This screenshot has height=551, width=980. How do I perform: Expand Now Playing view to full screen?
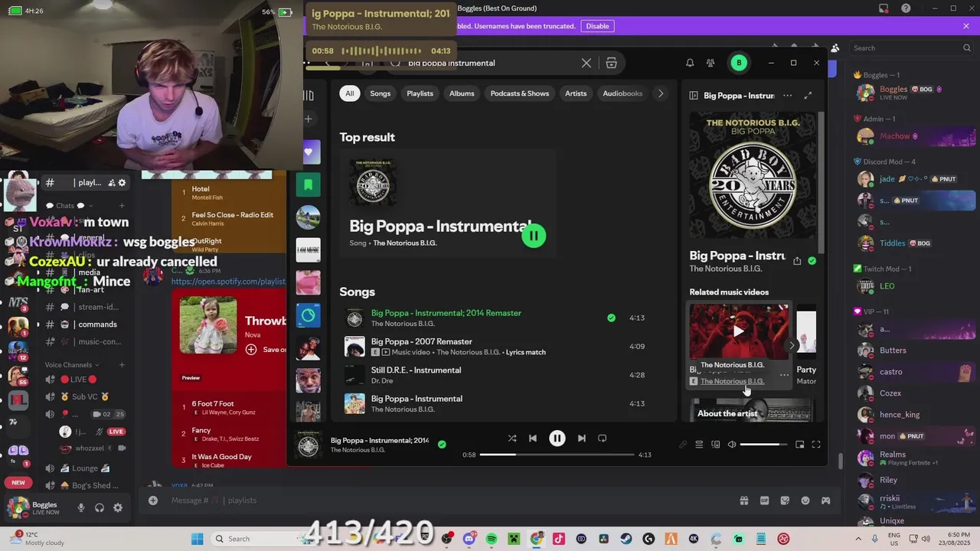(808, 96)
